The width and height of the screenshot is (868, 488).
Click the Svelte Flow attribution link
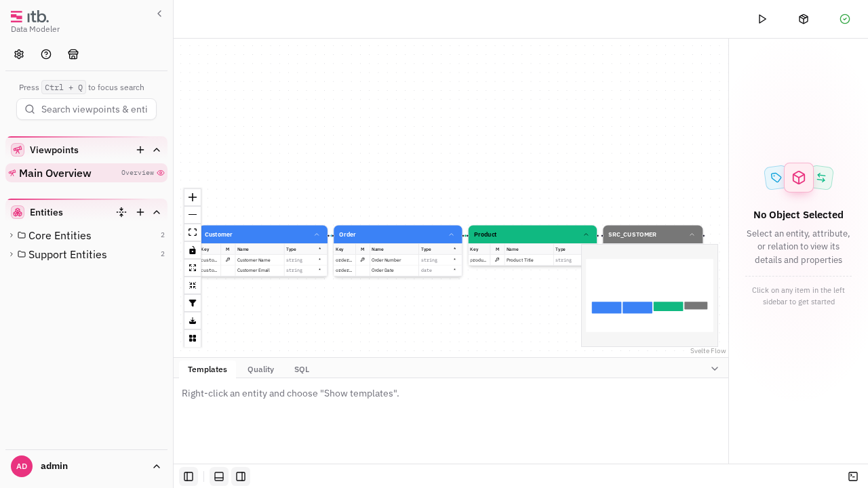coord(708,351)
